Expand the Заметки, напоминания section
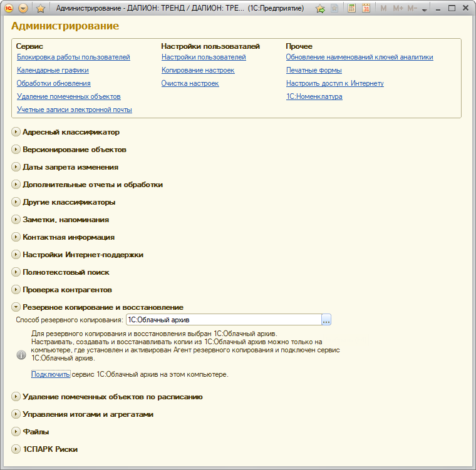The image size is (476, 470). pos(16,220)
